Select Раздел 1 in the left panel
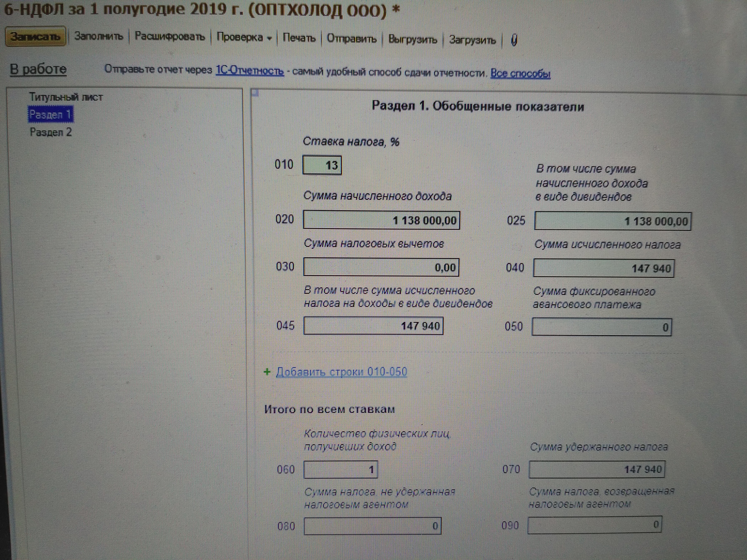 tap(50, 115)
